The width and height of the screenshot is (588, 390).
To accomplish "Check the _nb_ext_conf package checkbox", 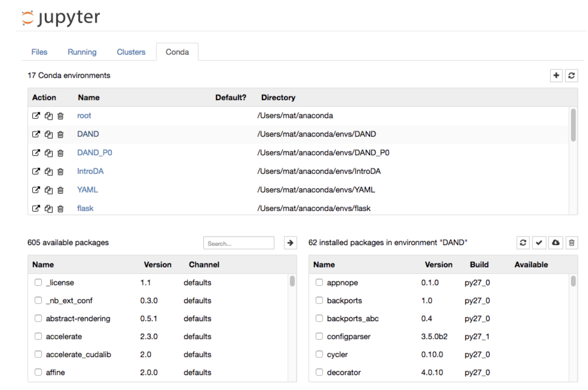I will coord(38,300).
